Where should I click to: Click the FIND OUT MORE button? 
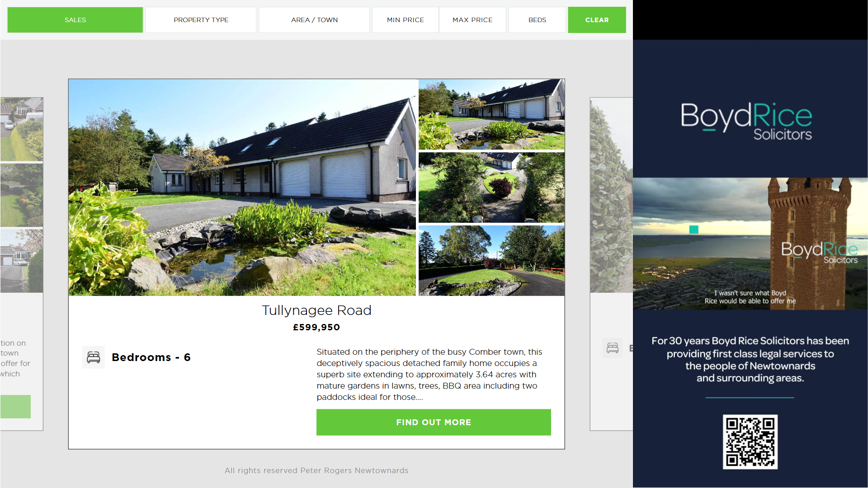(434, 422)
